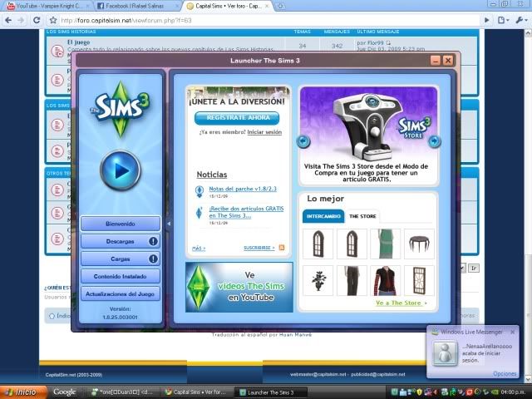Click the El juego forum icon
Screen dimensions: 532x399
click(x=57, y=52)
